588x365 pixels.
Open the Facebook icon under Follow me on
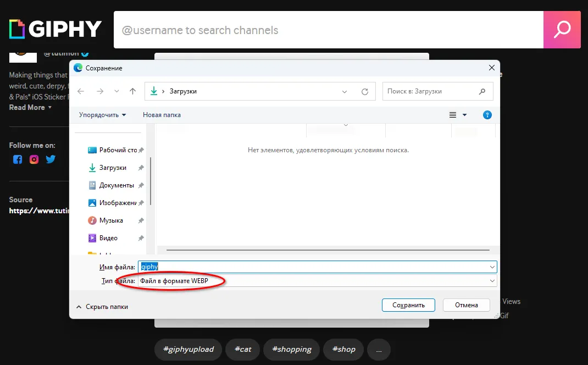(x=17, y=159)
